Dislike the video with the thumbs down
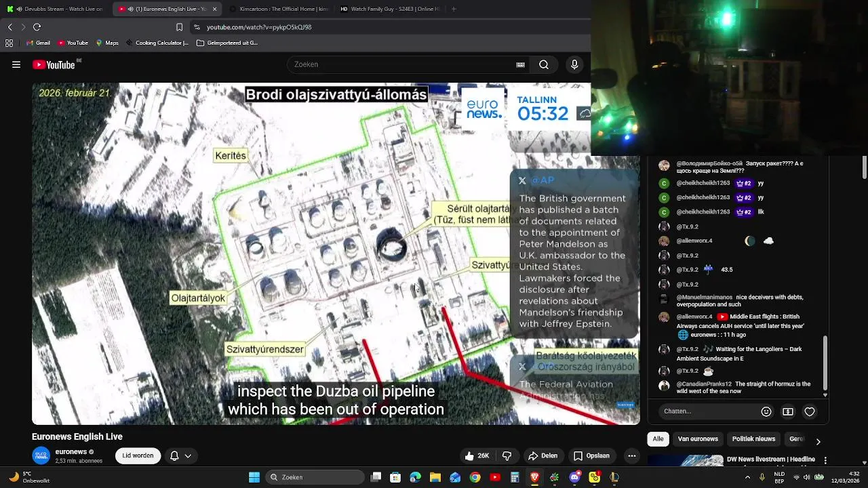The width and height of the screenshot is (868, 488). pyautogui.click(x=507, y=456)
